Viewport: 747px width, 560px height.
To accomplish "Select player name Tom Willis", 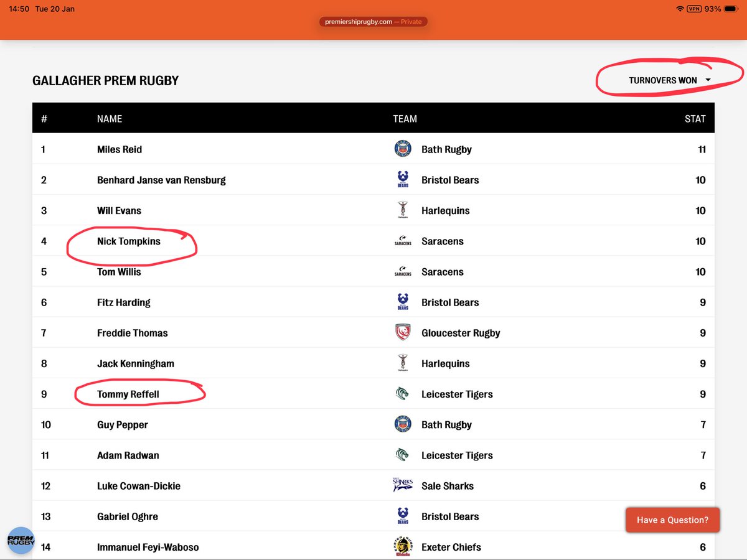I will pyautogui.click(x=119, y=271).
